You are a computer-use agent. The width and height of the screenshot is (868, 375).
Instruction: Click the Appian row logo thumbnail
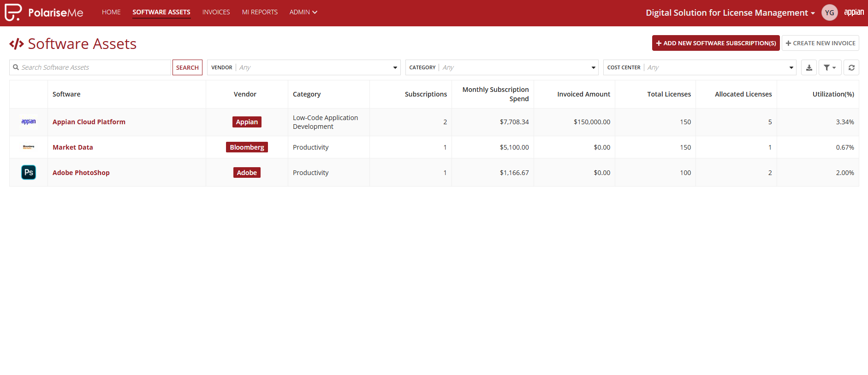(x=29, y=122)
